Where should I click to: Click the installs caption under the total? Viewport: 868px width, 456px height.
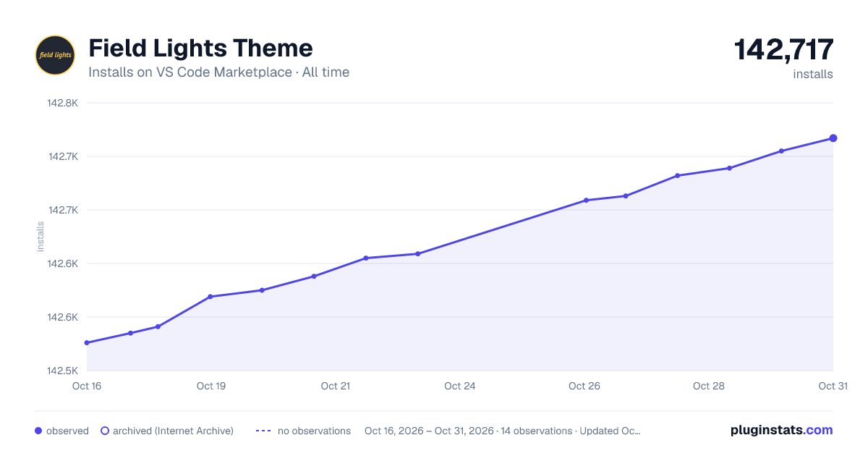point(813,74)
